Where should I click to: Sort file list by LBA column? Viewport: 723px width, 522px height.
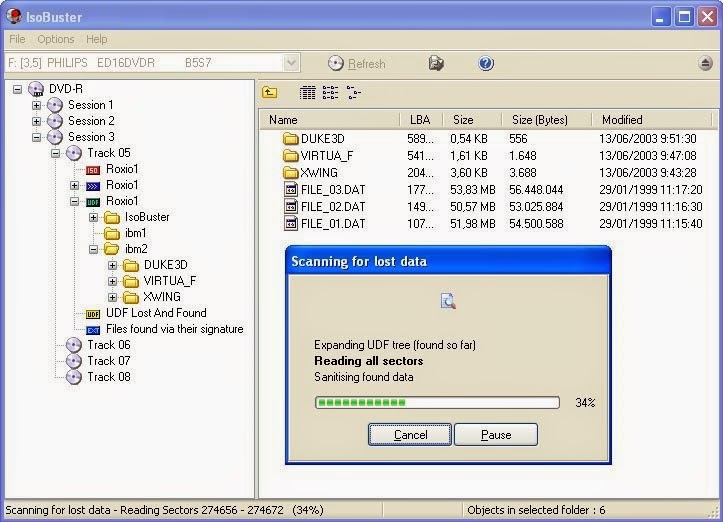tap(421, 120)
